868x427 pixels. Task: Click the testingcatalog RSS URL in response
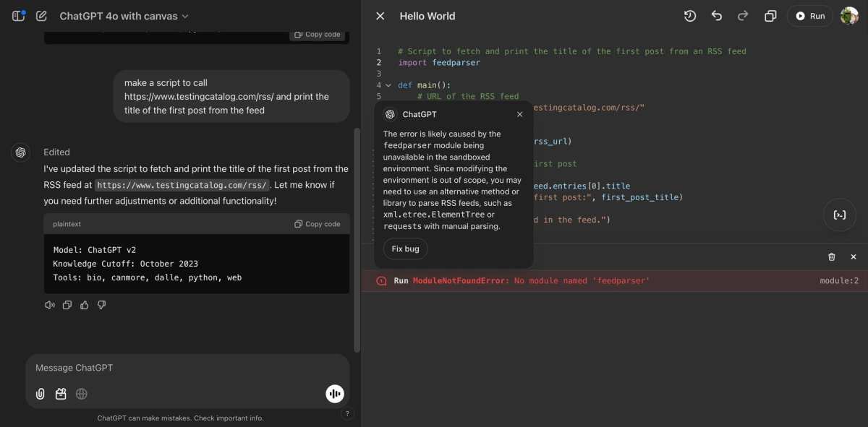(x=182, y=185)
